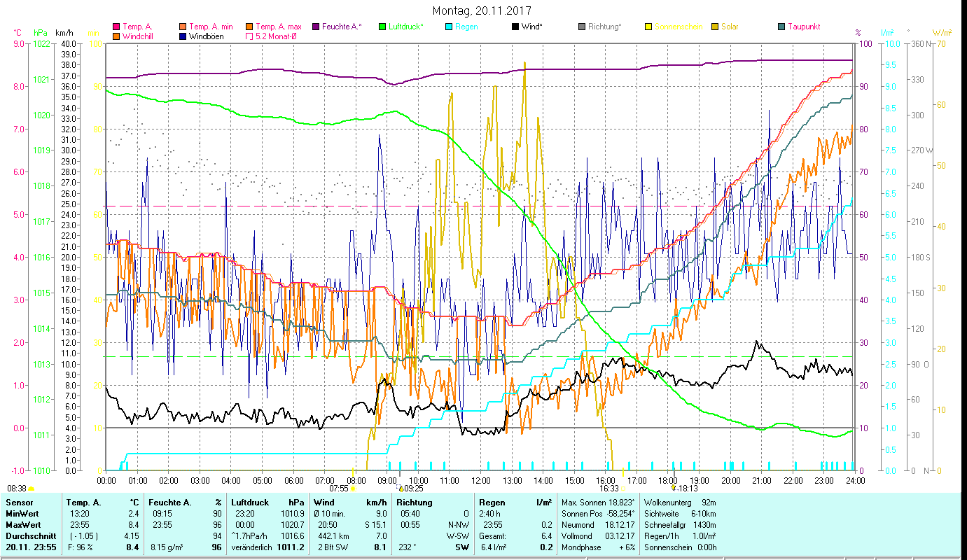This screenshot has height=560, width=967.
Task: Select the cyan Regen legend square
Action: [x=449, y=27]
